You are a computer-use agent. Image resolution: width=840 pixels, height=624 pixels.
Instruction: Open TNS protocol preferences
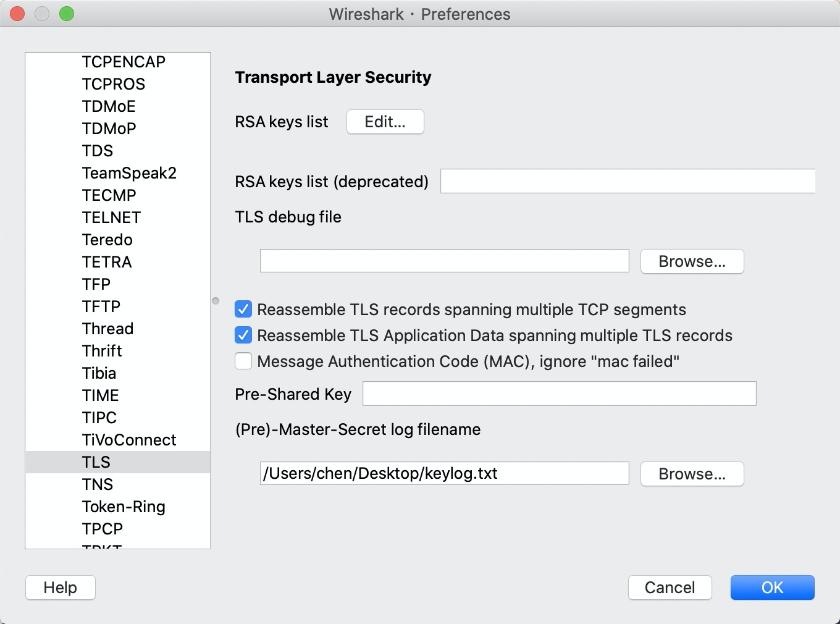117,484
